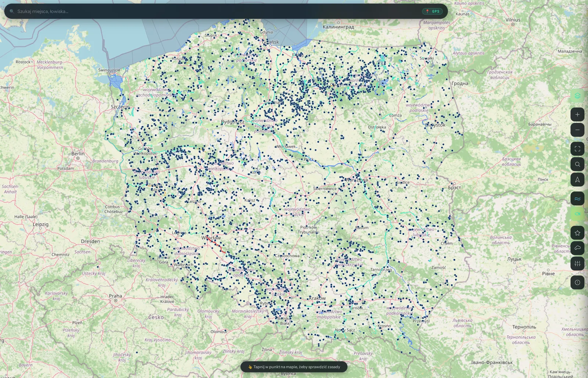Click the Bydgoszcz city label

click(x=233, y=122)
